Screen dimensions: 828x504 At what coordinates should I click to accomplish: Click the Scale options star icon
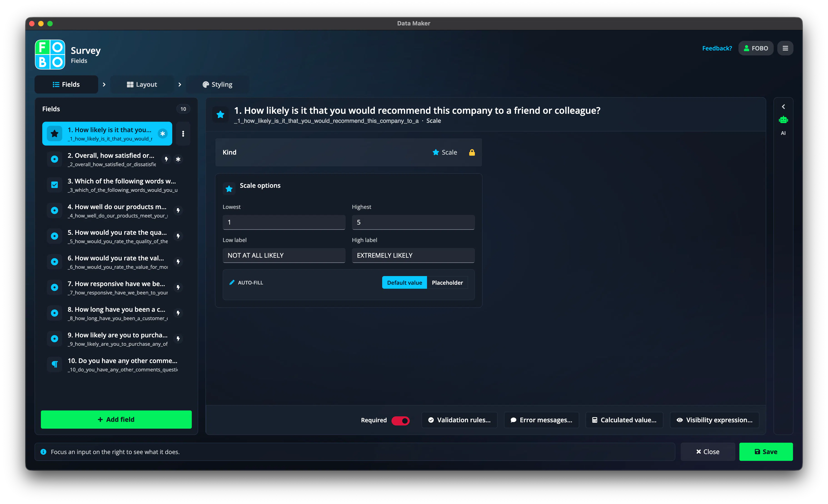[229, 189]
